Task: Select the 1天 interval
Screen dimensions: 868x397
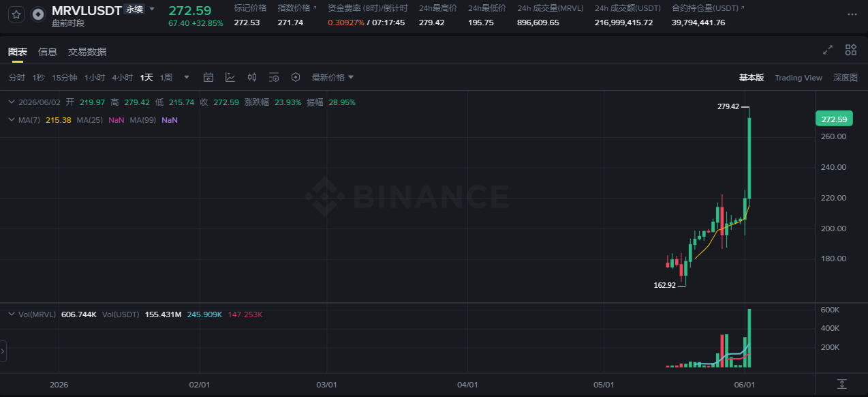Action: (146, 78)
